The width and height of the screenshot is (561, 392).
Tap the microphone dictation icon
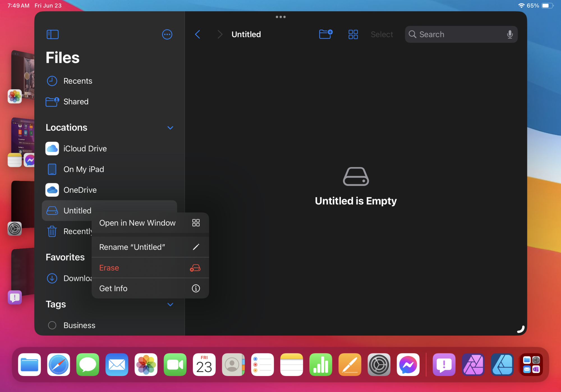[x=510, y=35]
